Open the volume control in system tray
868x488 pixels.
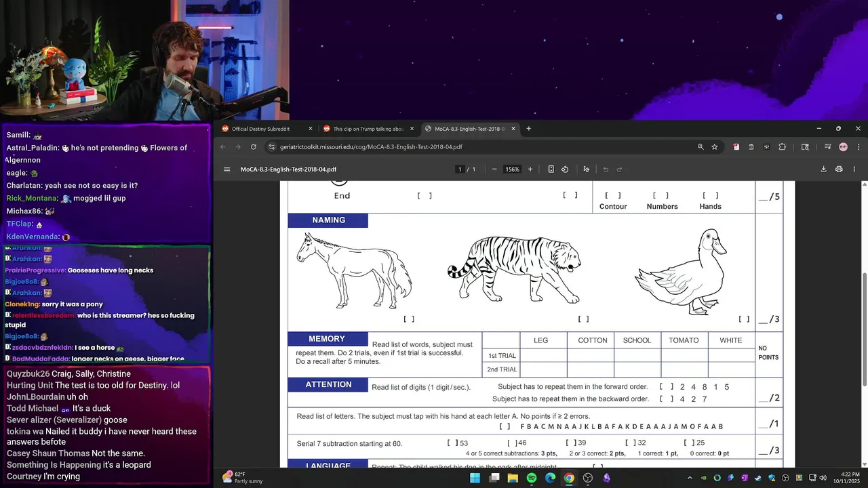823,478
